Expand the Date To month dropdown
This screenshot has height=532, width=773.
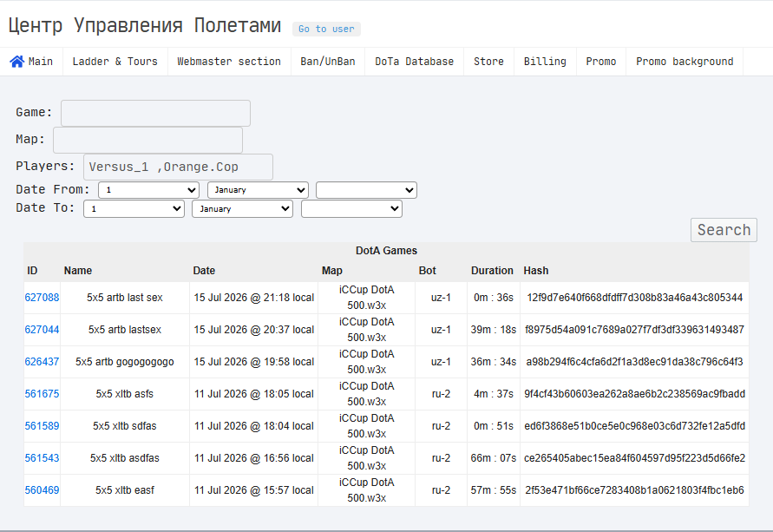243,209
